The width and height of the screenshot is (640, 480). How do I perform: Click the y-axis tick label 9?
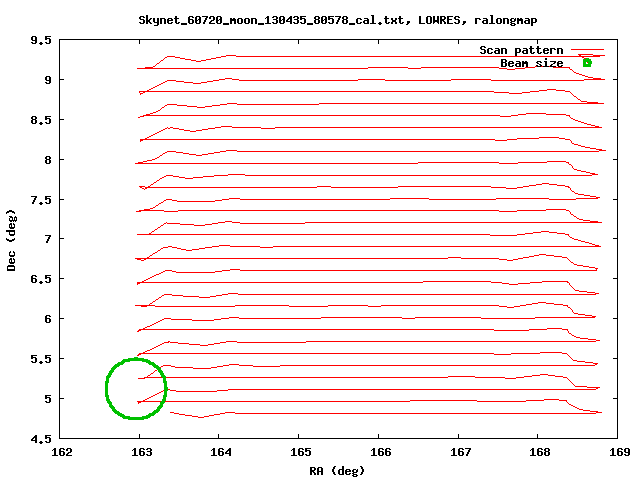(x=49, y=80)
